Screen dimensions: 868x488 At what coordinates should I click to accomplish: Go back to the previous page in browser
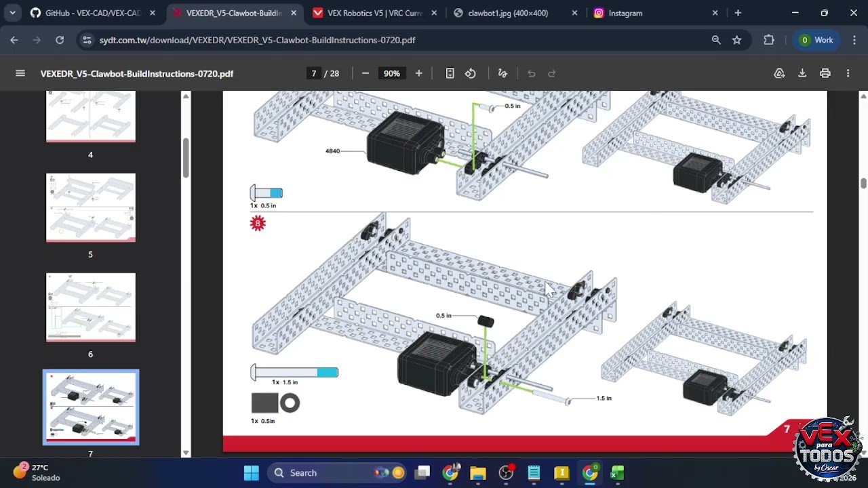(x=14, y=40)
